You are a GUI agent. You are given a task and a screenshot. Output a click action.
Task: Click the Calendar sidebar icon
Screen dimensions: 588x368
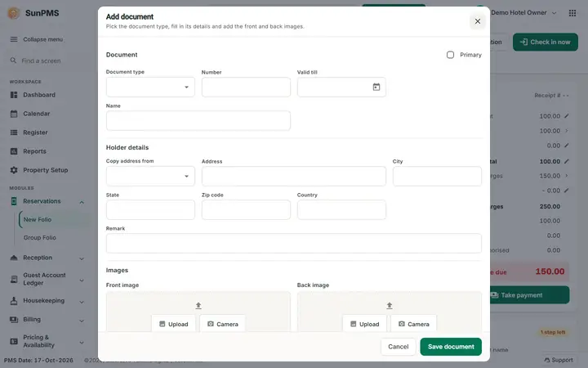click(14, 114)
